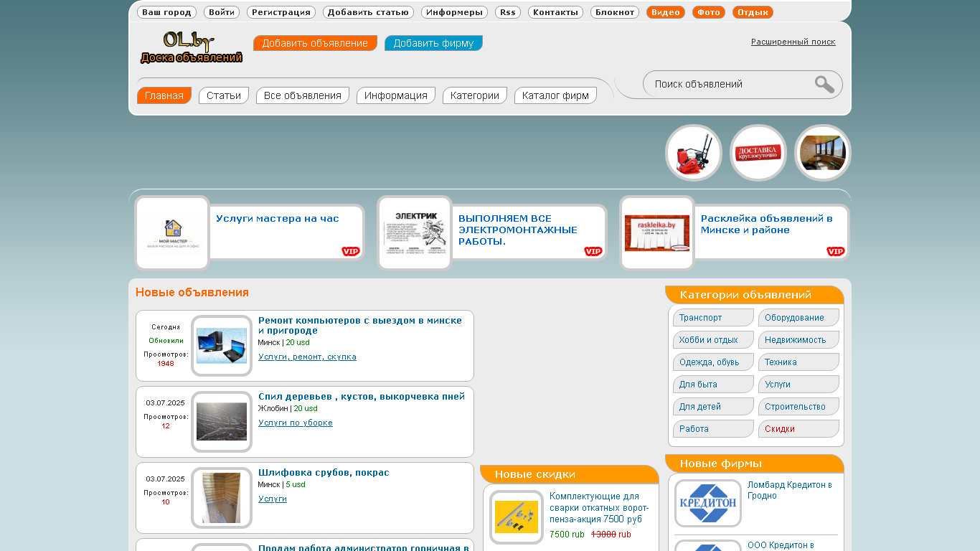Screen dimensions: 980x551
Task: Open the Для детей category
Action: (713, 407)
